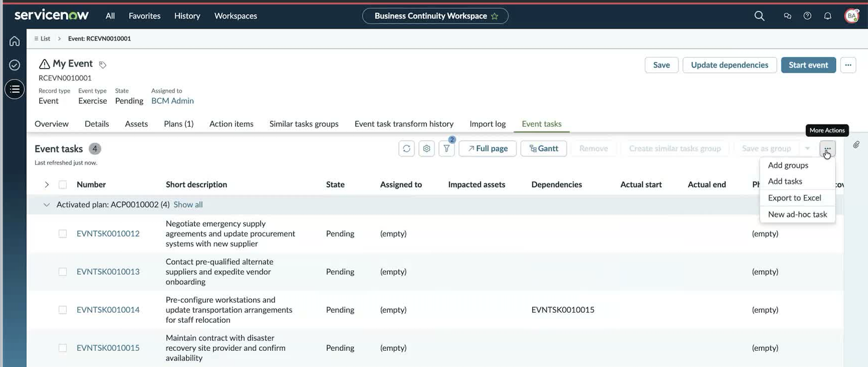Open the Save as group dropdown arrow

(x=807, y=149)
